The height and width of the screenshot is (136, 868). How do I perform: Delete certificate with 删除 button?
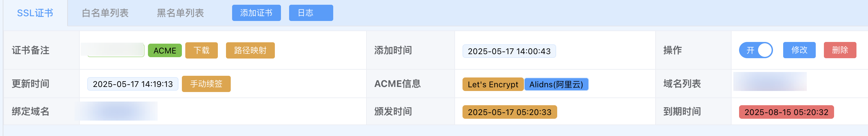click(x=840, y=50)
